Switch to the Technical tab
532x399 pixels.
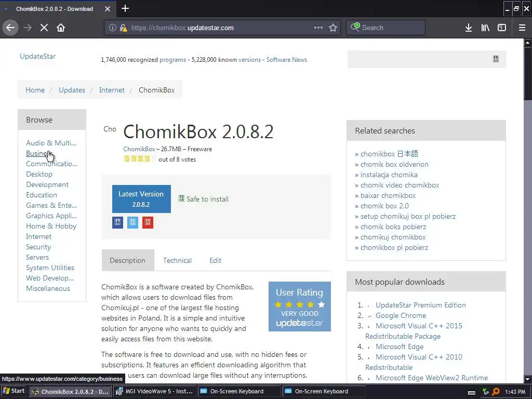[177, 260]
